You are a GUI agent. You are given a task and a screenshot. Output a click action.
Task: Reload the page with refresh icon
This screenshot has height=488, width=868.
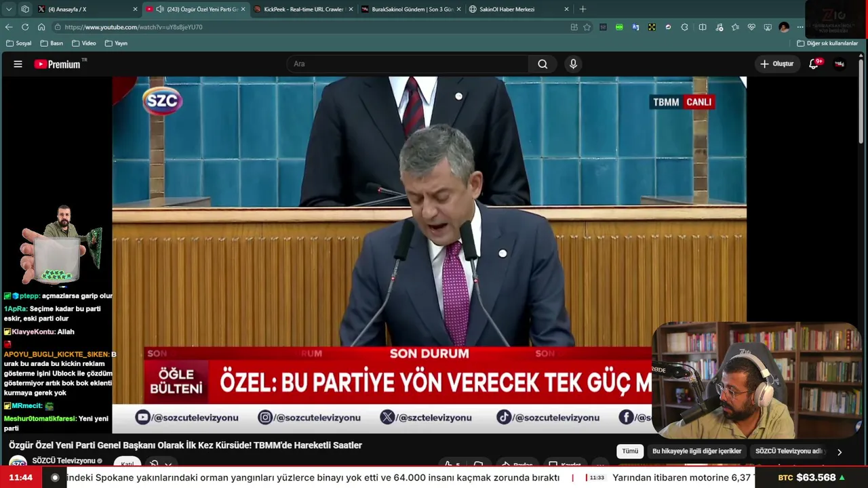pos(25,27)
